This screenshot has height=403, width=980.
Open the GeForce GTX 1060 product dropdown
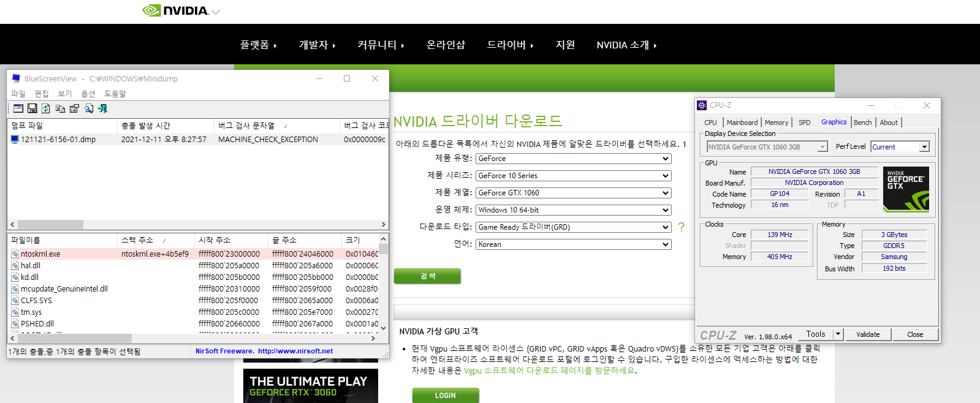(574, 193)
